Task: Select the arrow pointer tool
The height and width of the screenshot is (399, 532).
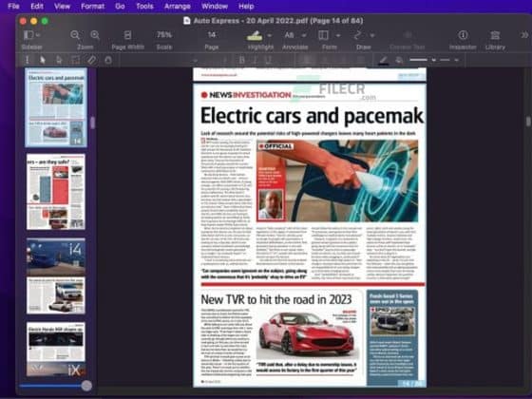Action: click(43, 60)
